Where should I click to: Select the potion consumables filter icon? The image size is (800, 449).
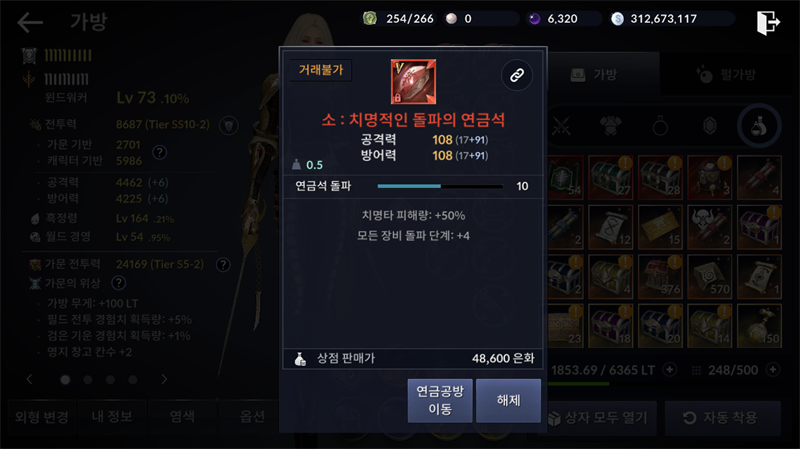point(759,126)
